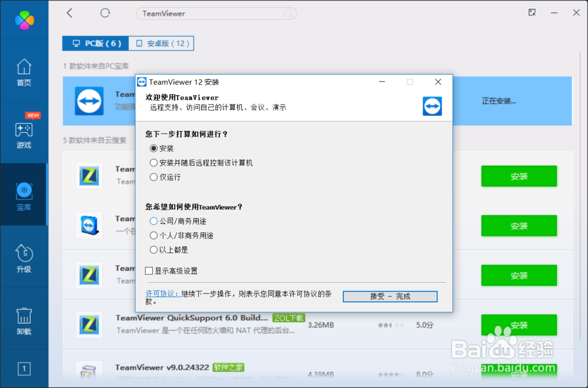Screen dimensions: 588x388
Task: Click the numbered 1 download task icon
Action: 24,369
